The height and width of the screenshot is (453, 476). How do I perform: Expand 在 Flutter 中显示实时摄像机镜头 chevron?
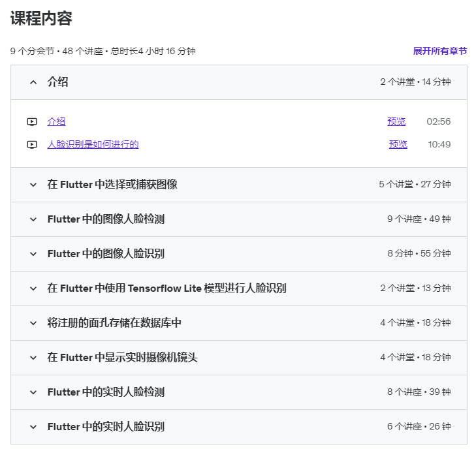(33, 358)
